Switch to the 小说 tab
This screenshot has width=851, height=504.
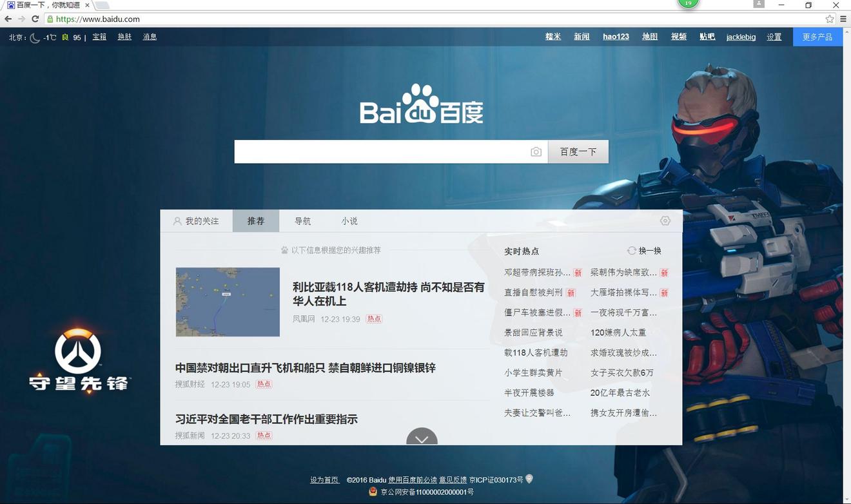point(349,221)
